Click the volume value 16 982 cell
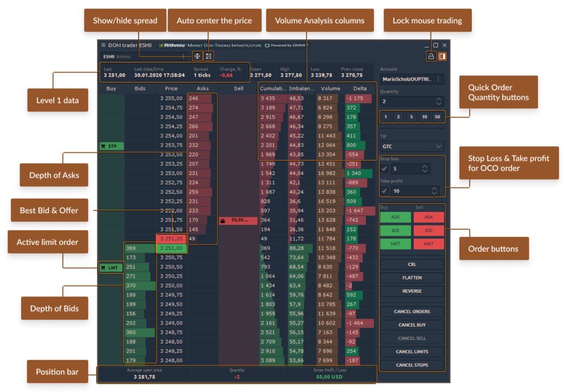564x392 pixels. 330,174
